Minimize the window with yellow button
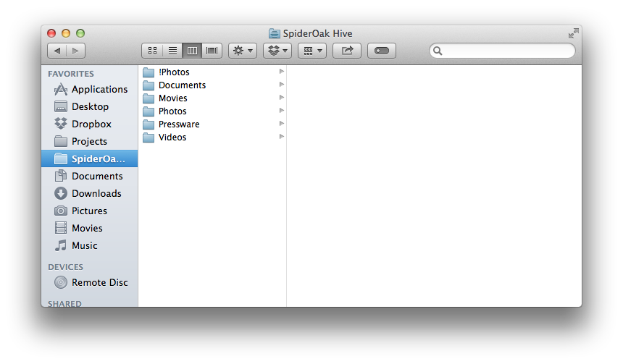The image size is (623, 364). (x=66, y=33)
